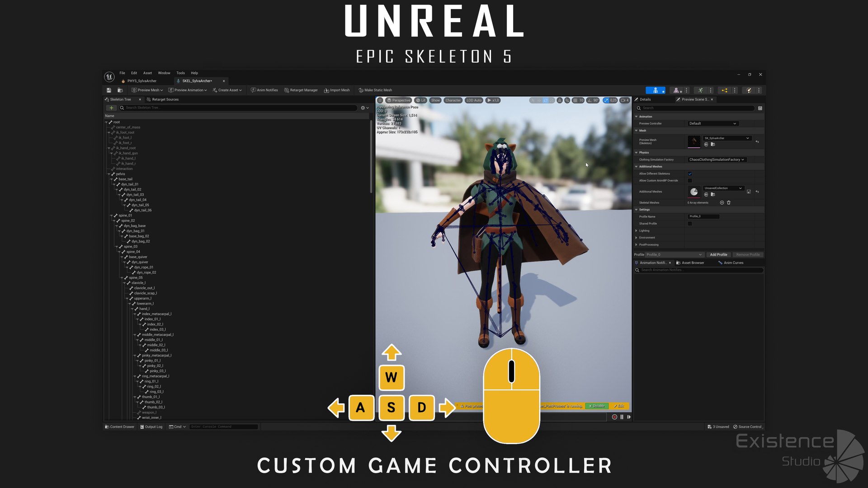Switch to the Animation editor mode icon
This screenshot has height=488, width=868.
(x=701, y=90)
